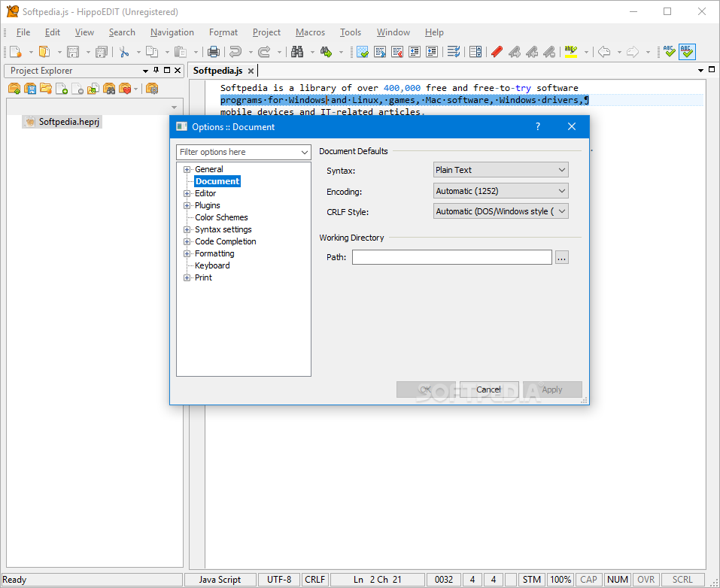Viewport: 720px width, 588px height.
Task: Select Keyboard in options tree
Action: tap(212, 265)
